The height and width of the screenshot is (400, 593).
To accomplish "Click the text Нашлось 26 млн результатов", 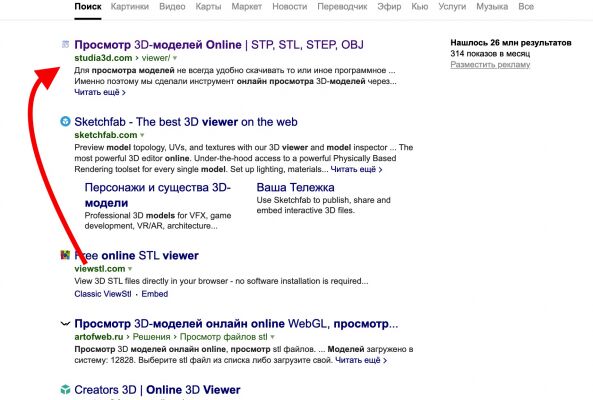I will (511, 43).
